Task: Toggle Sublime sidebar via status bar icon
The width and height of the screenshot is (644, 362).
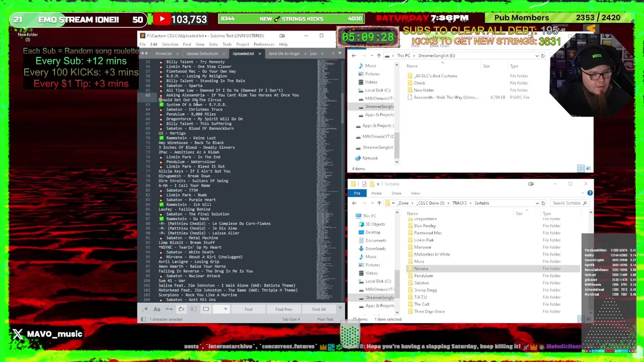Action: 143,319
